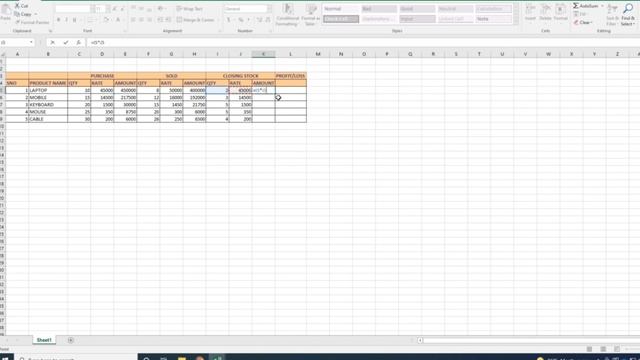Open the Clear menu

[583, 22]
